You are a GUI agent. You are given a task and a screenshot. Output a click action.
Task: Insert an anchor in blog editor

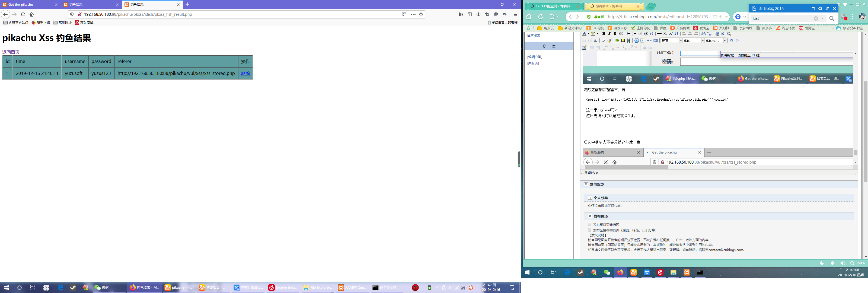(596, 41)
